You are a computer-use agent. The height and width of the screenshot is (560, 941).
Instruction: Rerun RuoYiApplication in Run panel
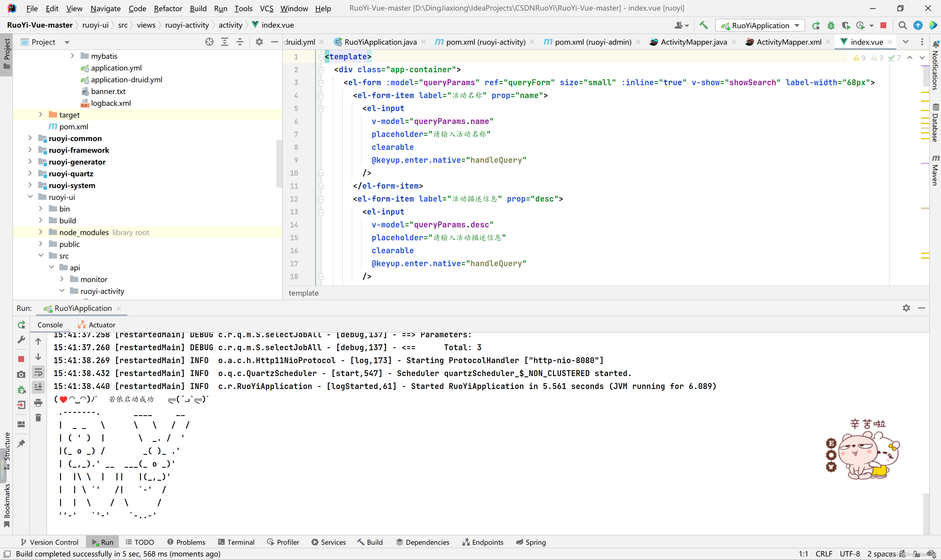[x=21, y=325]
